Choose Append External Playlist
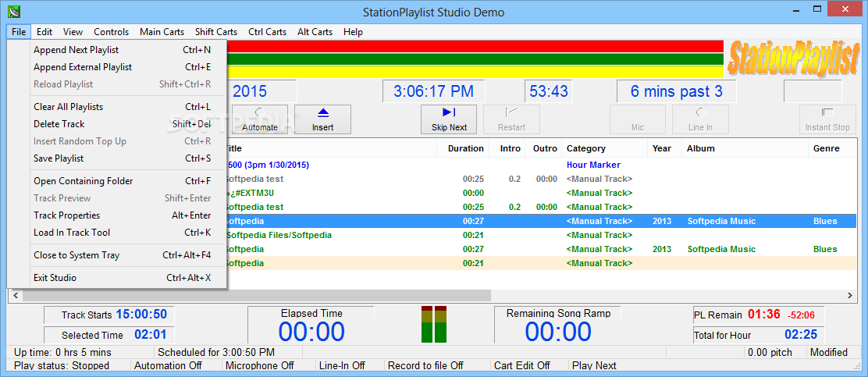Image resolution: width=868 pixels, height=377 pixels. coord(117,67)
